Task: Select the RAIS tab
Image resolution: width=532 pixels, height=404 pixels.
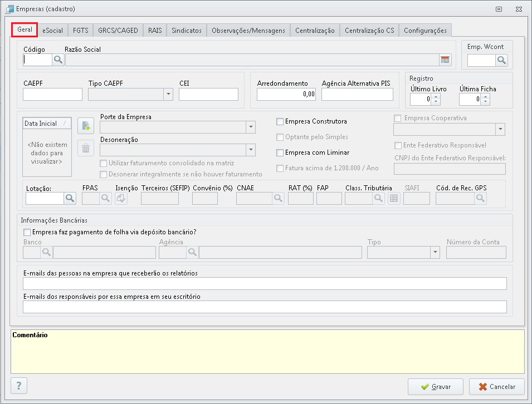Action: click(x=155, y=31)
